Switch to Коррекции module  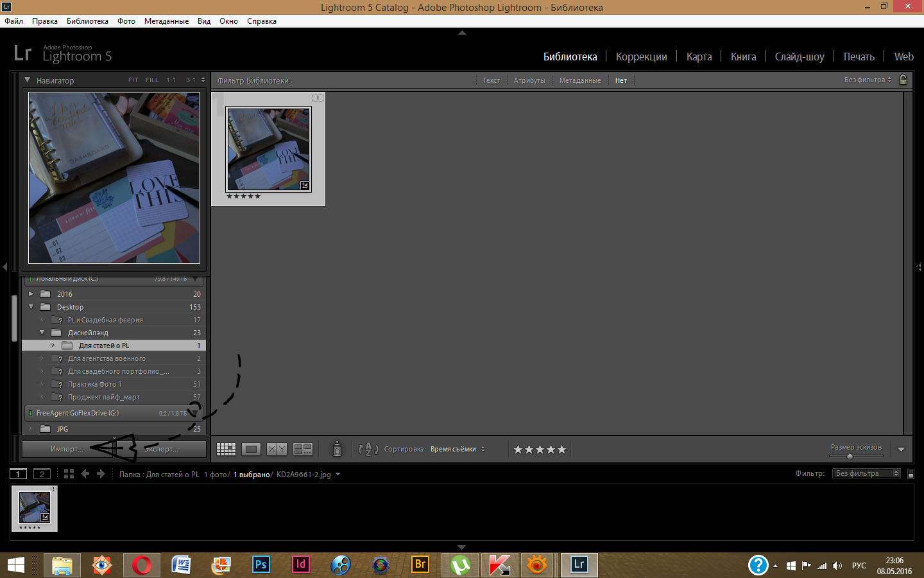coord(641,57)
